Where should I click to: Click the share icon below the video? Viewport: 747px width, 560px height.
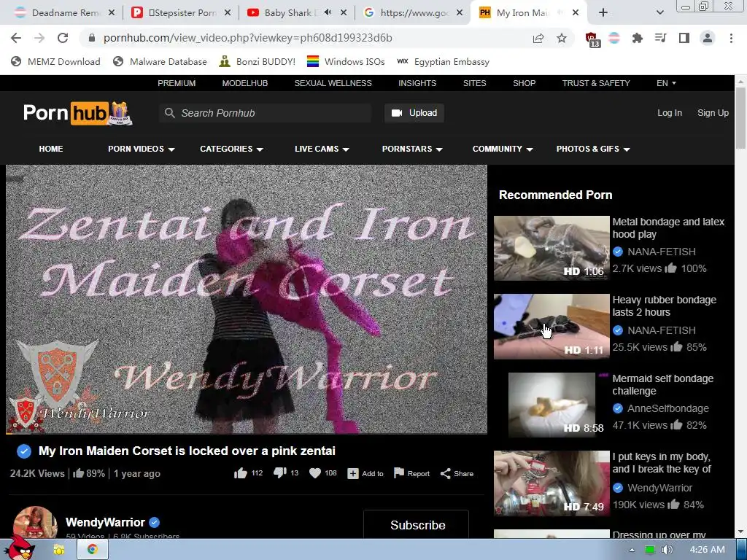[x=446, y=473]
